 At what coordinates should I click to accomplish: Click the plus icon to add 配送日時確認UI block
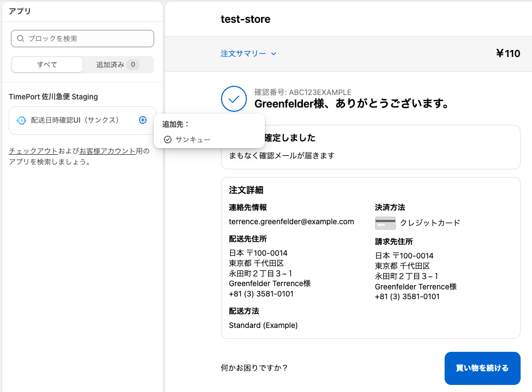143,120
